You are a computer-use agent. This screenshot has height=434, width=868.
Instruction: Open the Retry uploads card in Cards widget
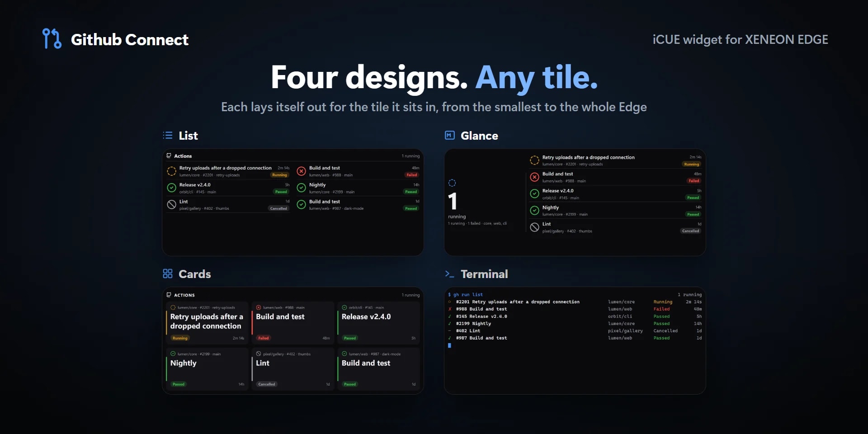pyautogui.click(x=207, y=323)
